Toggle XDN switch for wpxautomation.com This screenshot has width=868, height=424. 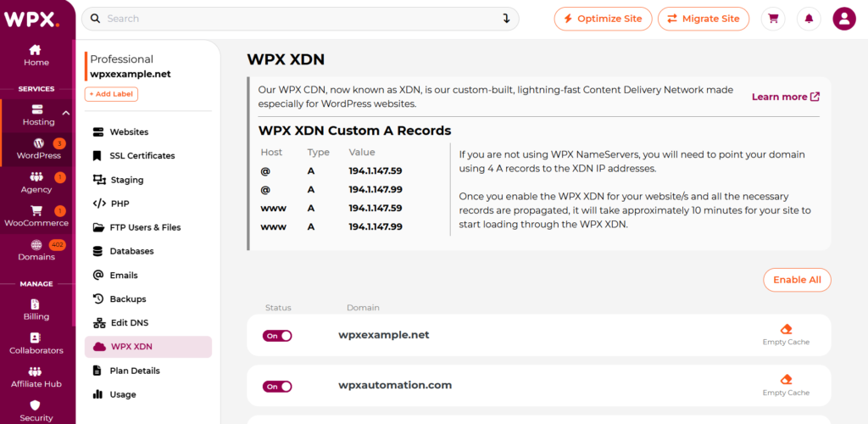click(x=277, y=387)
